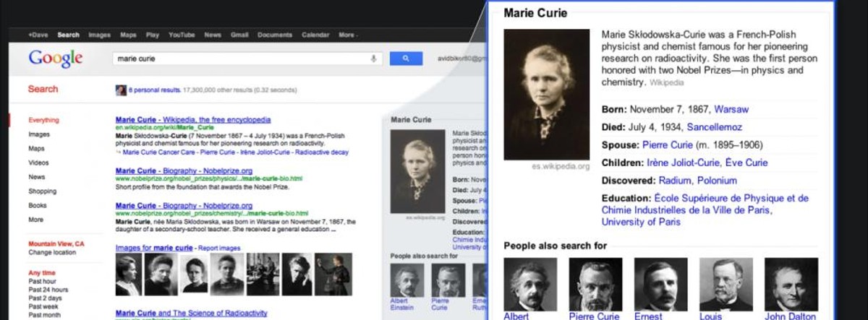Filter results to Past week
The width and height of the screenshot is (868, 320).
point(43,307)
